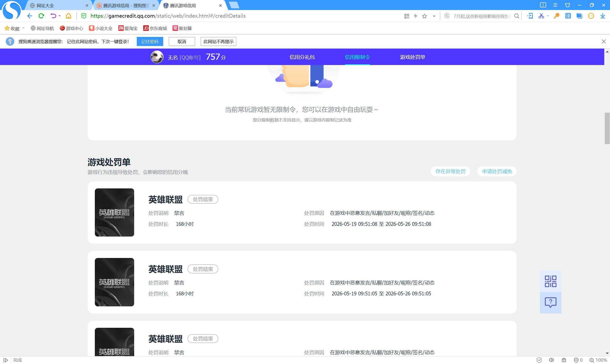
Task: Open the 聚划算 bookmark
Action: (x=182, y=28)
